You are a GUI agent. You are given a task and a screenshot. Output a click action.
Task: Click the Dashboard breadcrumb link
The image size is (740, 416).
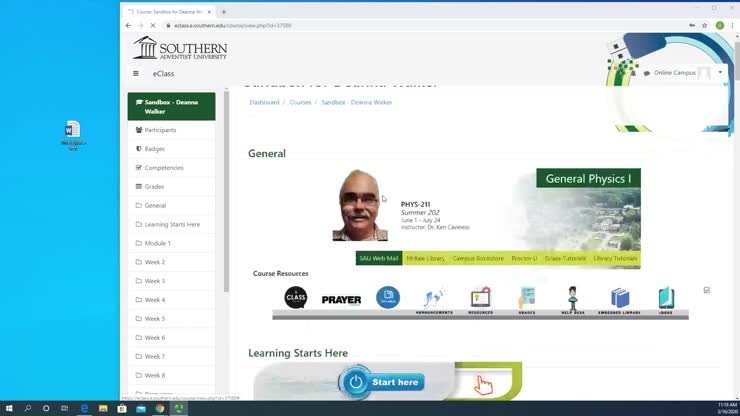tap(264, 102)
